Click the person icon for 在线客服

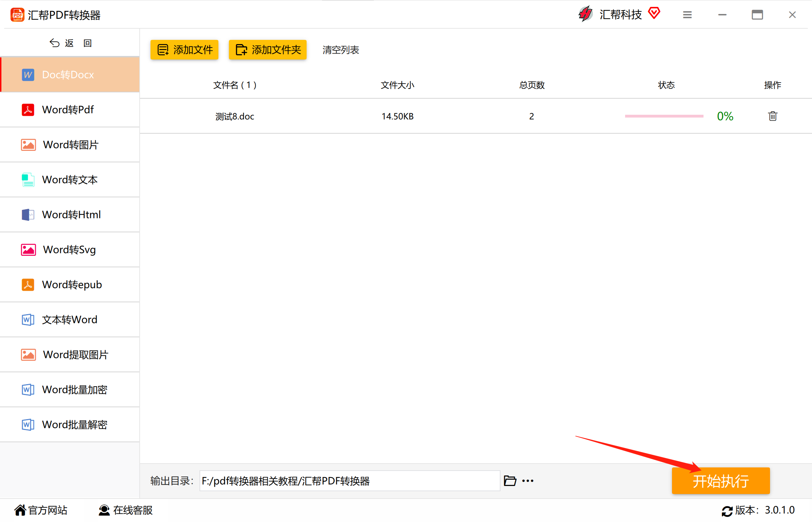pyautogui.click(x=104, y=510)
